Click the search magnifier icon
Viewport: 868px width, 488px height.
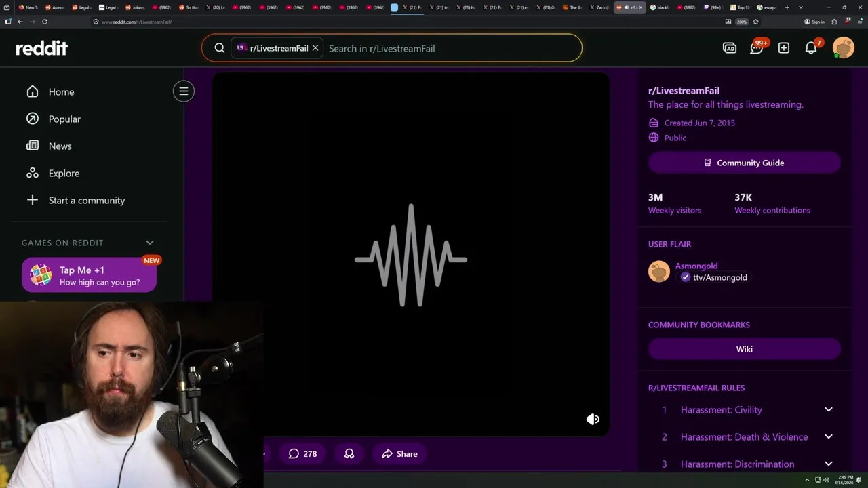click(x=220, y=48)
